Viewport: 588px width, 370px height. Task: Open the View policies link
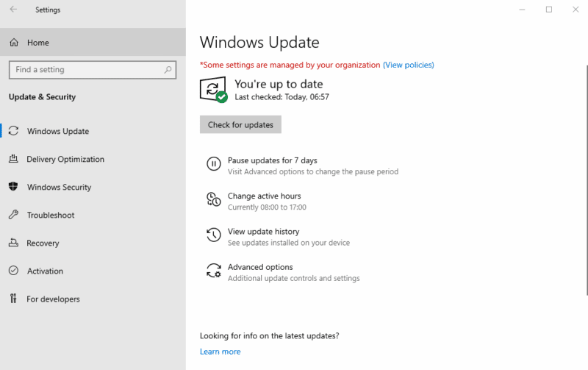tap(409, 65)
